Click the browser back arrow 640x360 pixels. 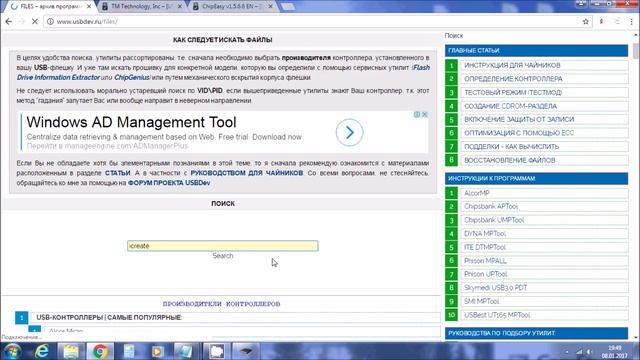coord(9,22)
